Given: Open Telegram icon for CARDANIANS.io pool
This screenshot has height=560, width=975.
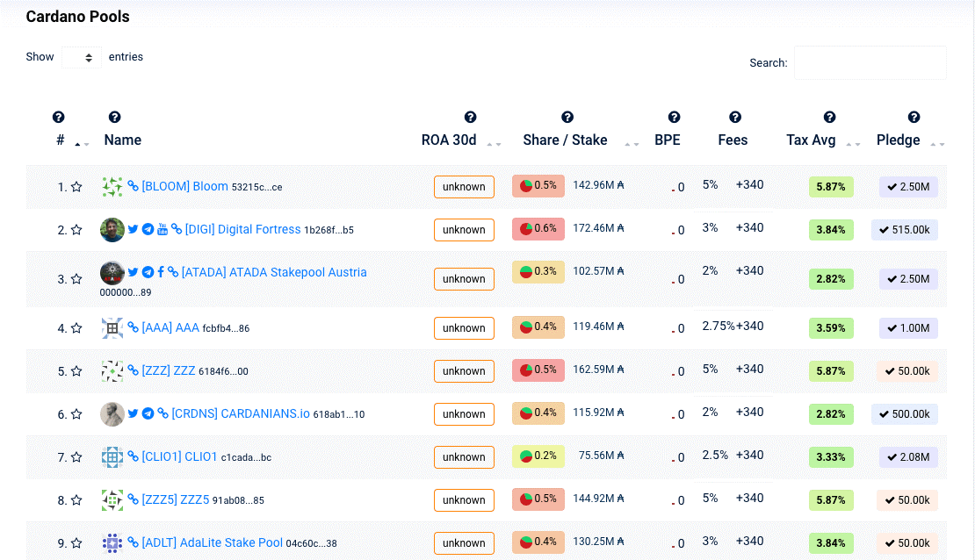Looking at the screenshot, I should click(148, 413).
